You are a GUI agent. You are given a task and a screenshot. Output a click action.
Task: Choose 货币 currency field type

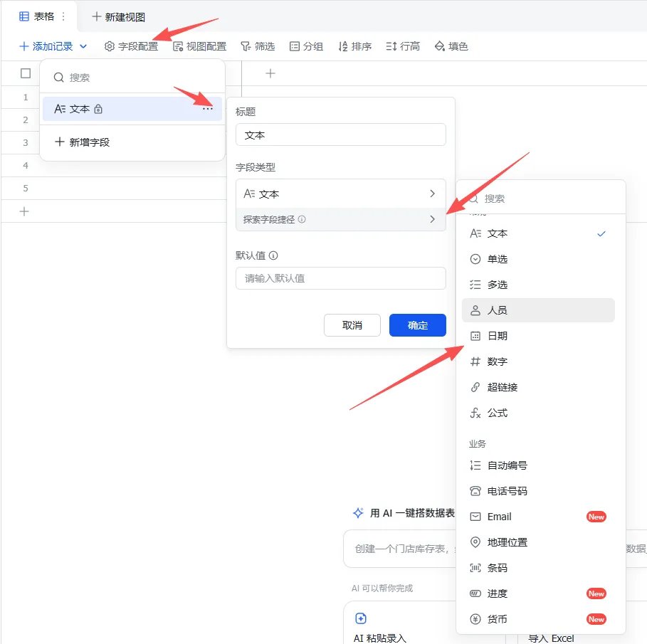[538, 619]
